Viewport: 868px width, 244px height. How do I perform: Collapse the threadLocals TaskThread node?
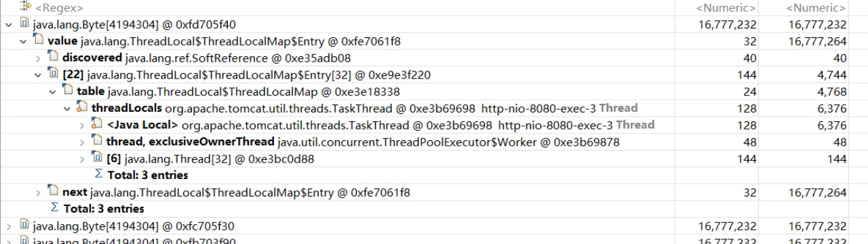[x=68, y=108]
